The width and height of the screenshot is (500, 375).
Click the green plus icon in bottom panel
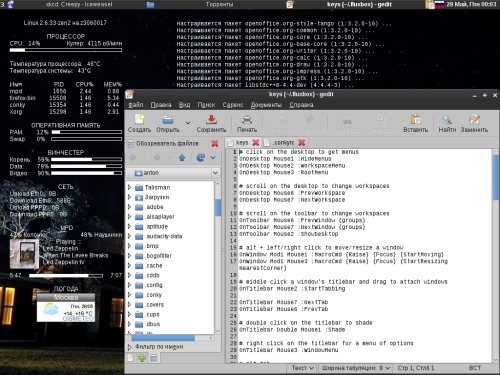[x=142, y=358]
